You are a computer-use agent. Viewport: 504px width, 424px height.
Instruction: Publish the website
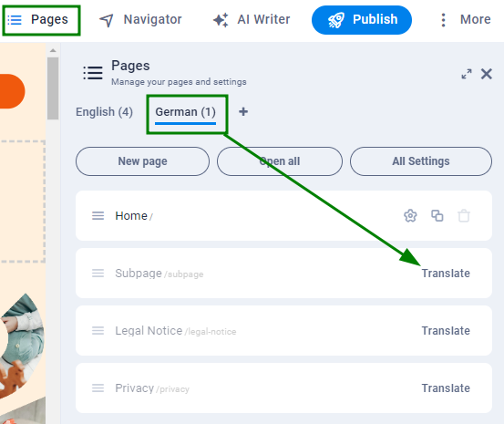362,20
